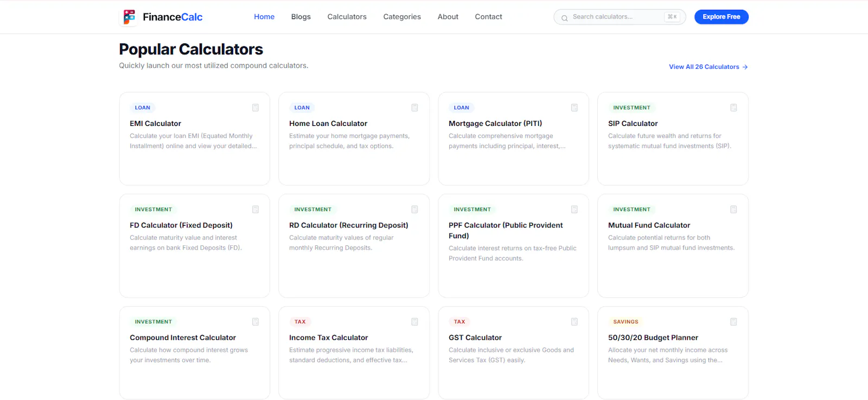Click the calculator icon on 50/30/20 Budget Planner card
Screen dimensions: 868x400
(x=733, y=322)
